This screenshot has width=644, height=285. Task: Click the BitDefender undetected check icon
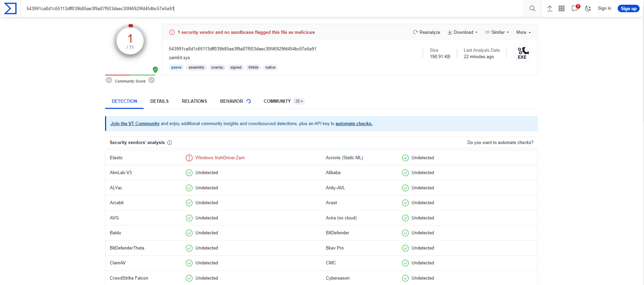(x=405, y=233)
